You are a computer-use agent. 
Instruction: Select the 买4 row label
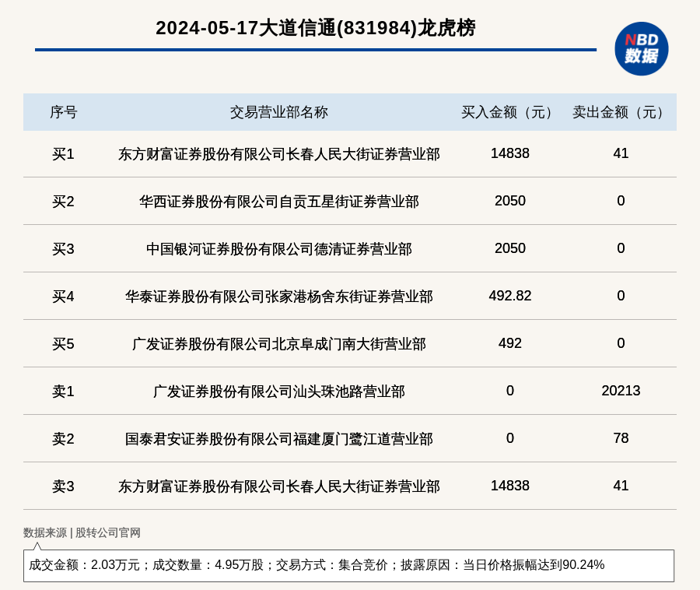coord(64,296)
